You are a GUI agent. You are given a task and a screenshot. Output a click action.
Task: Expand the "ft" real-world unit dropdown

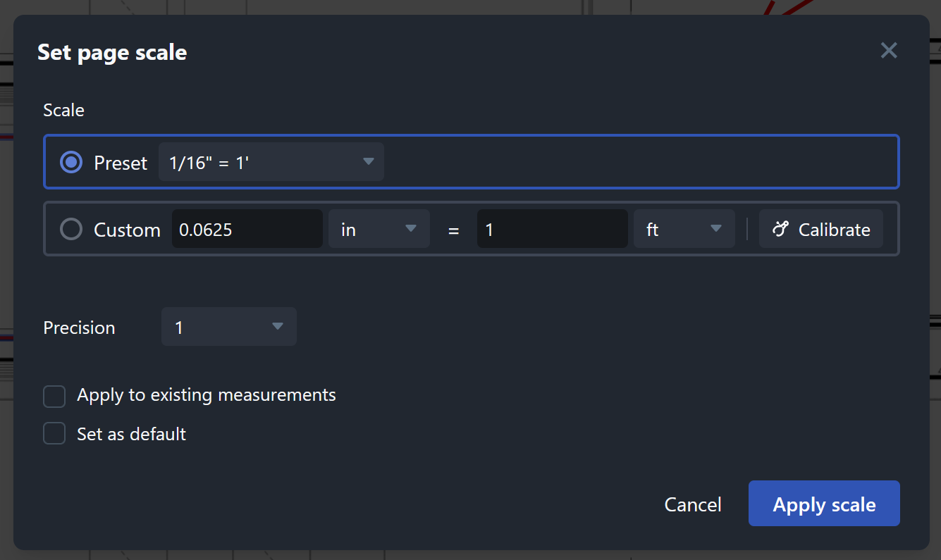(x=684, y=229)
